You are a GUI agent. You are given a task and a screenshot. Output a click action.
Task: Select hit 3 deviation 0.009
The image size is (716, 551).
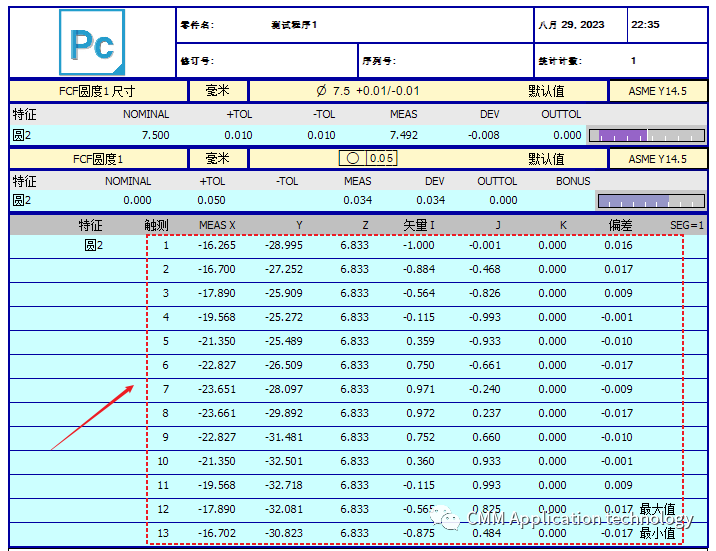(x=618, y=293)
